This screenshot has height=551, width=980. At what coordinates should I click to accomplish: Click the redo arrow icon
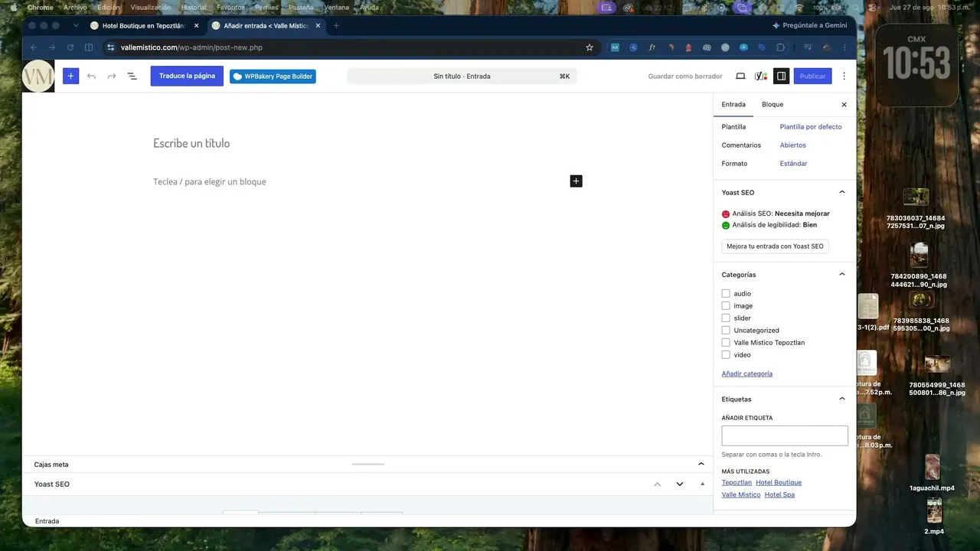112,76
